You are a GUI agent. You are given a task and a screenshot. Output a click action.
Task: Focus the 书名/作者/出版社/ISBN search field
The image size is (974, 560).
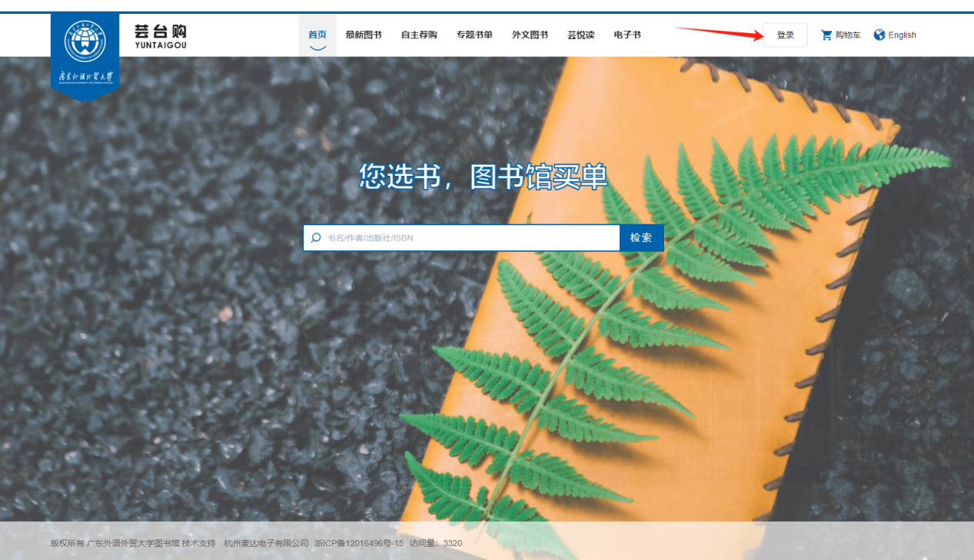[x=469, y=238]
